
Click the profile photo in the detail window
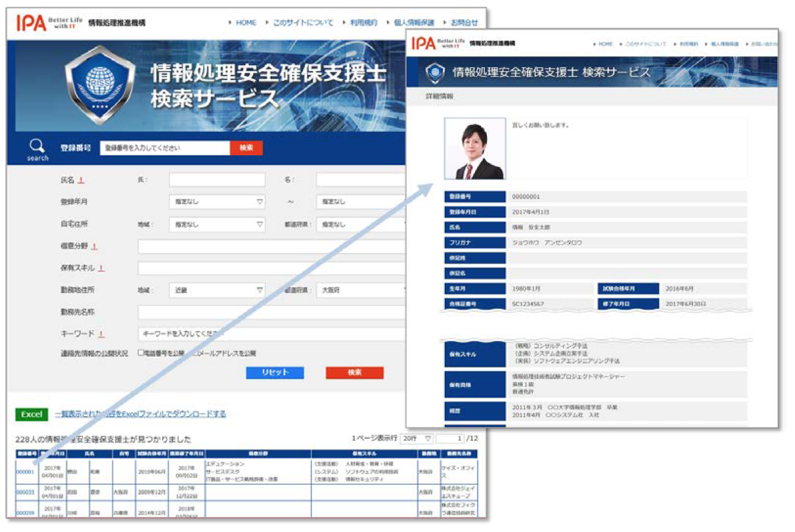(x=474, y=148)
